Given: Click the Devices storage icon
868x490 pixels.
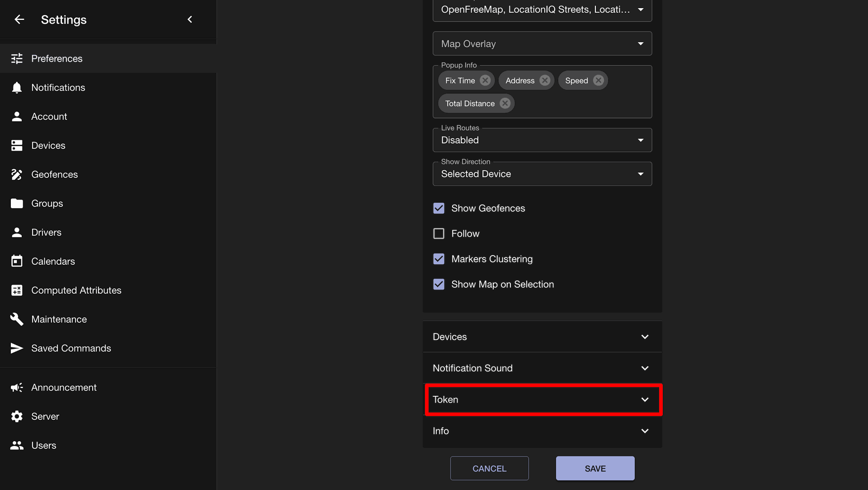Looking at the screenshot, I should click(17, 145).
